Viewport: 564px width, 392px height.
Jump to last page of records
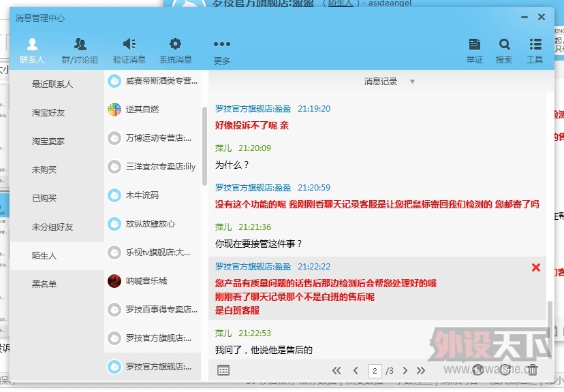[420, 370]
